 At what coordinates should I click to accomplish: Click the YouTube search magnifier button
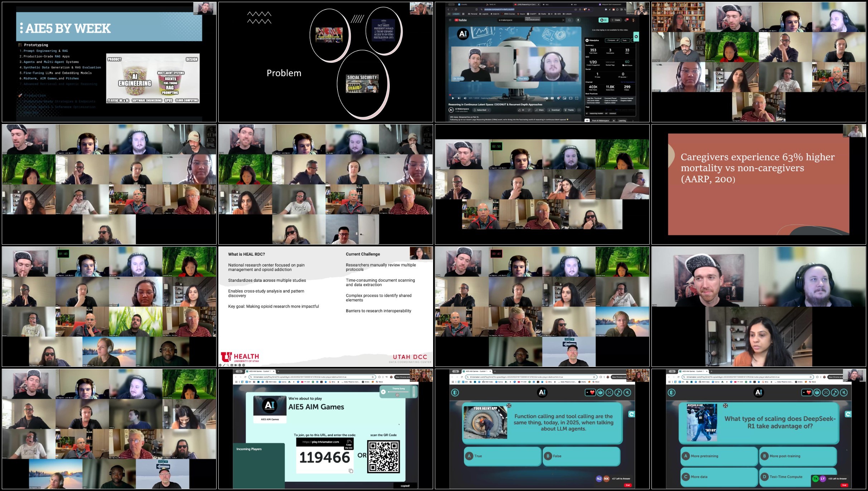pyautogui.click(x=569, y=20)
